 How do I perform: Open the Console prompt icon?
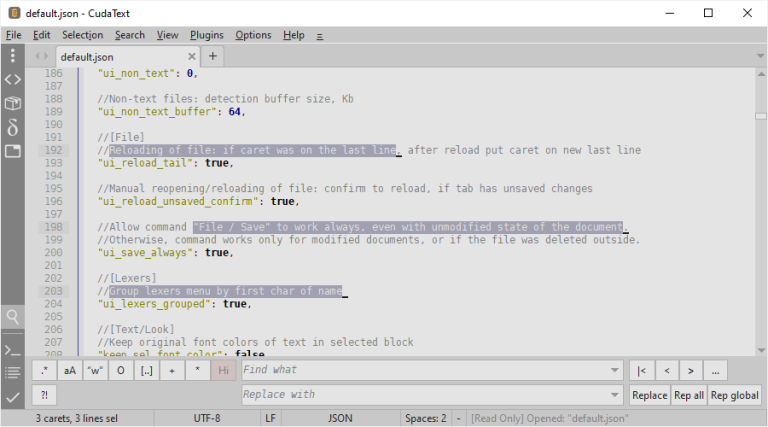pos(13,351)
